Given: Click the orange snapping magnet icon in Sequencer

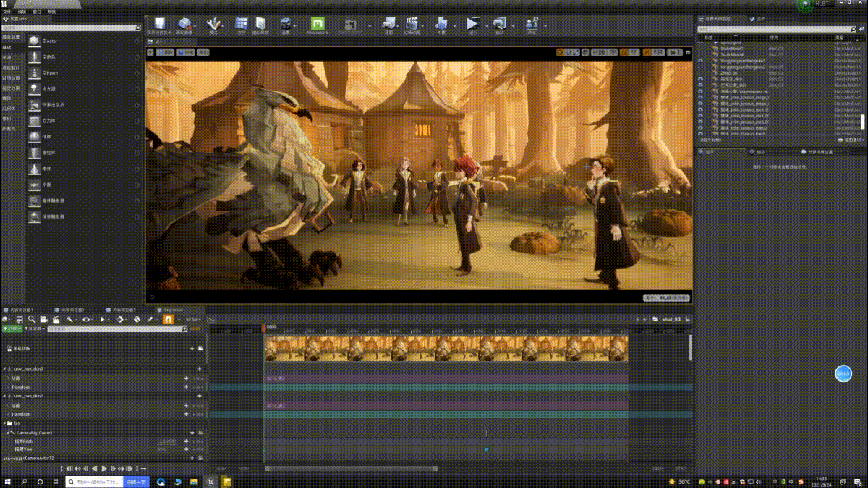Looking at the screenshot, I should pos(168,319).
